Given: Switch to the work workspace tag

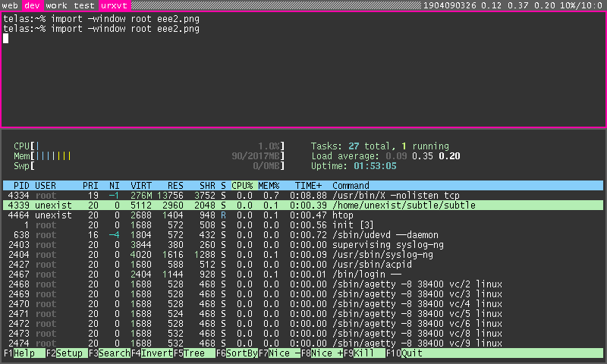Looking at the screenshot, I should [57, 5].
